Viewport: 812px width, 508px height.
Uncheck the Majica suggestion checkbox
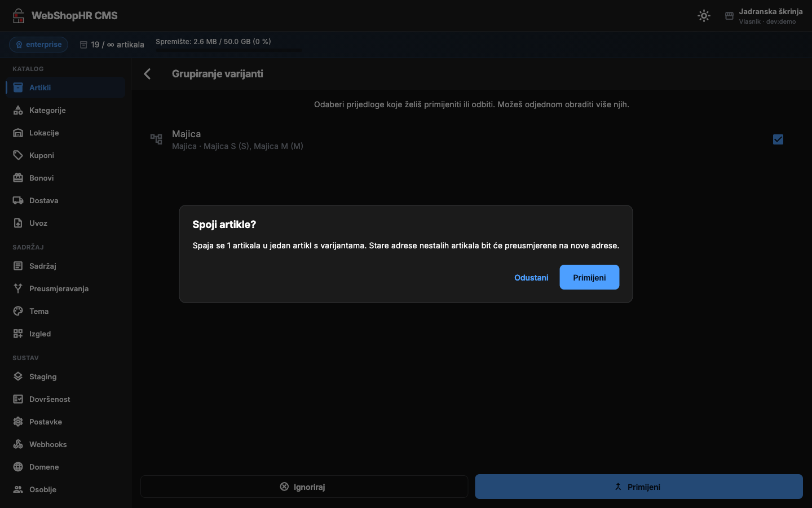(x=778, y=139)
